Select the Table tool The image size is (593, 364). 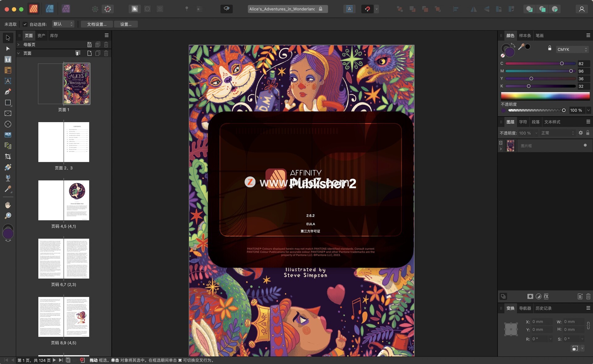pyautogui.click(x=8, y=70)
